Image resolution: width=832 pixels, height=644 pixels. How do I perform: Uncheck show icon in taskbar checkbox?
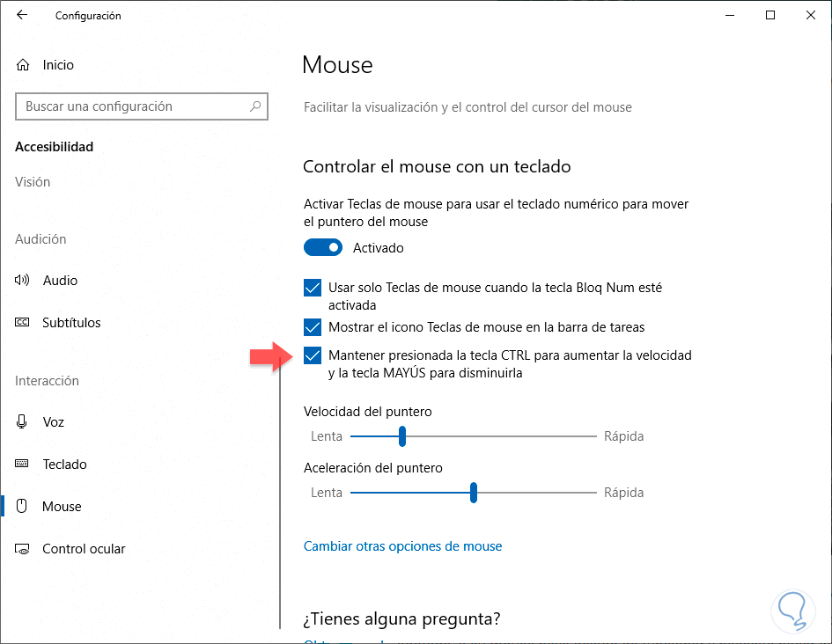(313, 327)
